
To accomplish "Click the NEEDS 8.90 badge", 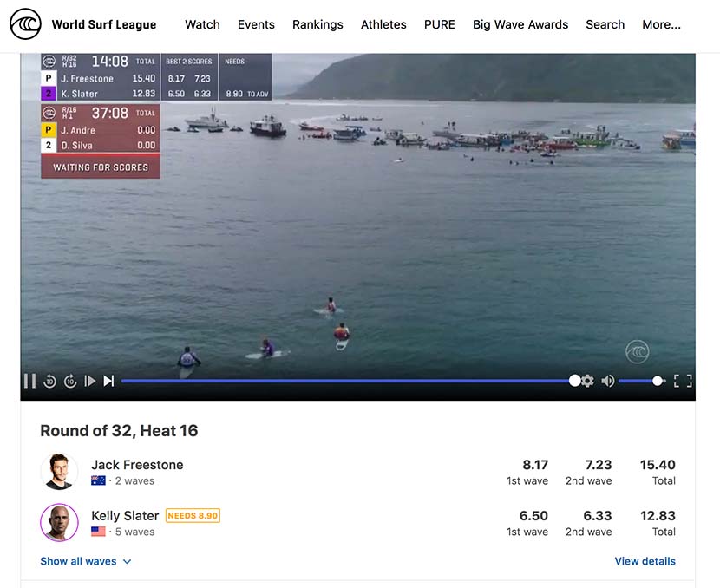I will [193, 515].
